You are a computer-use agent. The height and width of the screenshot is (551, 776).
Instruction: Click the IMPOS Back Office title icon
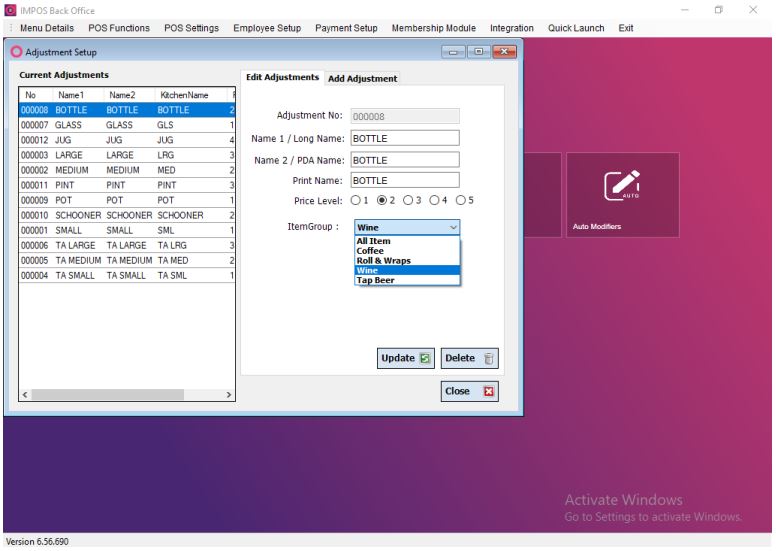10,9
